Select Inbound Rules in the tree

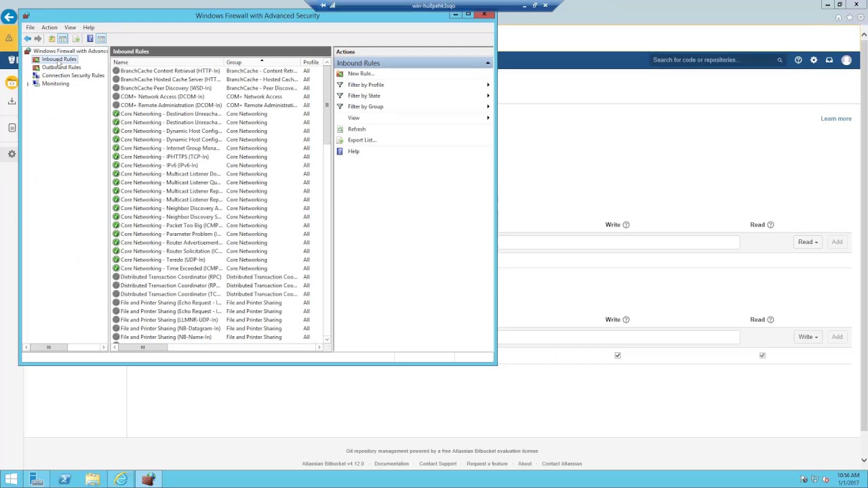coord(59,59)
